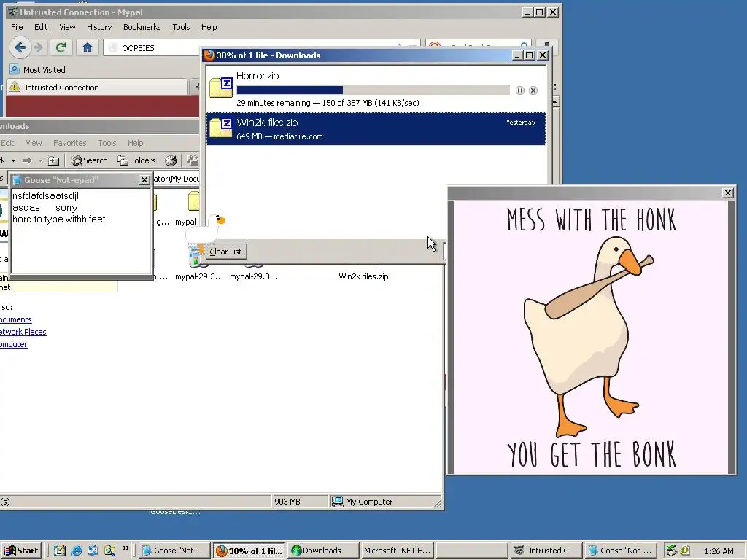The image size is (747, 560).
Task: Click the My Documents link in Explorer
Action: click(x=16, y=319)
